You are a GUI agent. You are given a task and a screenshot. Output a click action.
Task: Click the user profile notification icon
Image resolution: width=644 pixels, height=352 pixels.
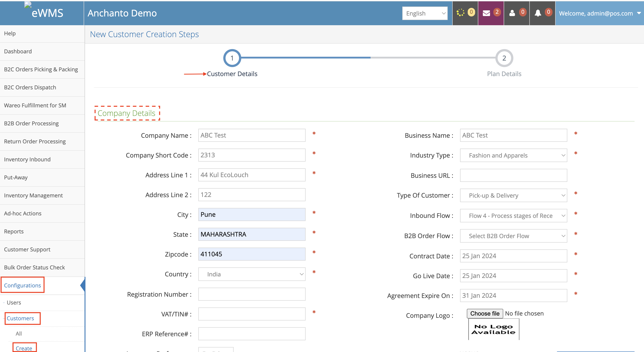(512, 13)
